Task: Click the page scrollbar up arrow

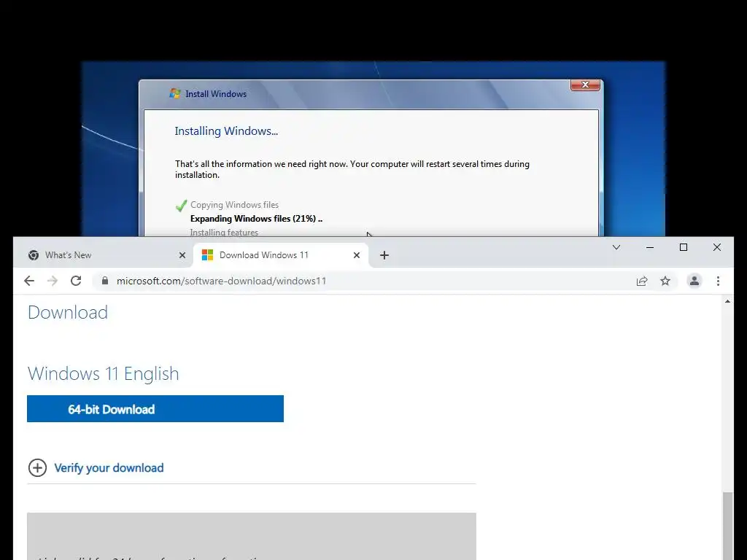Action: click(x=727, y=301)
